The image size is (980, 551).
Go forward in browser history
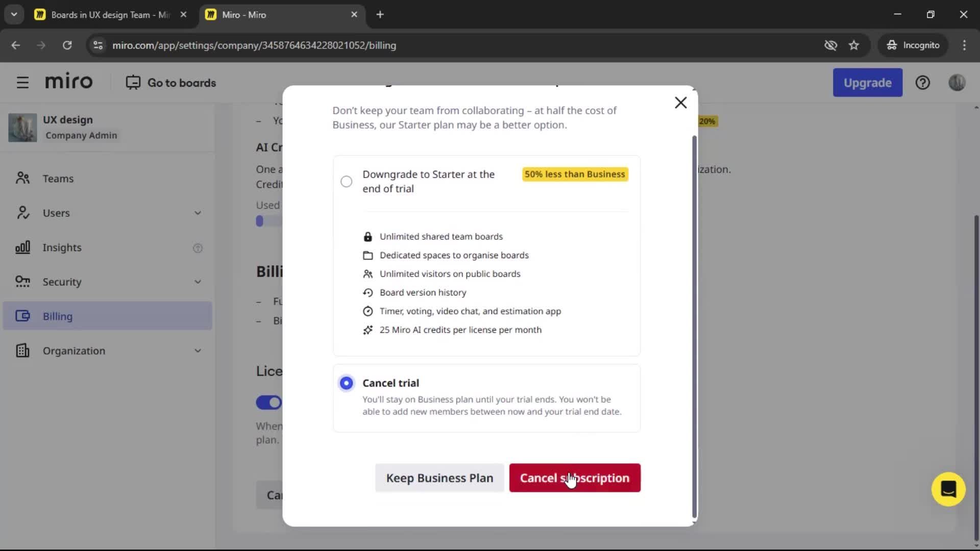(41, 45)
